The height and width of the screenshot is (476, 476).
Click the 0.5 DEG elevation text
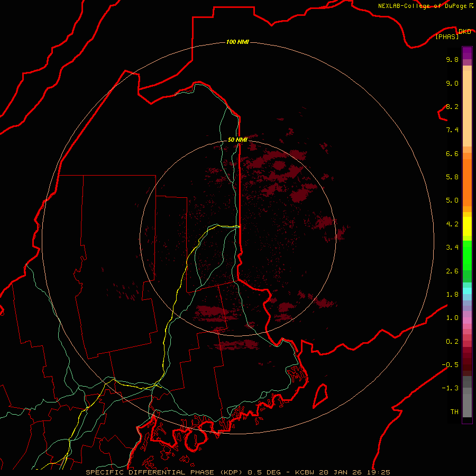pyautogui.click(x=265, y=472)
